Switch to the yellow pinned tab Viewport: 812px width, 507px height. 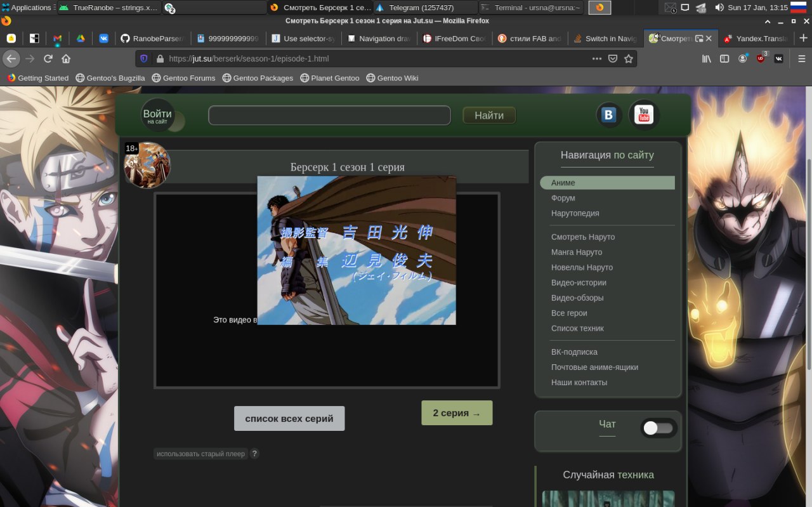pyautogui.click(x=11, y=38)
